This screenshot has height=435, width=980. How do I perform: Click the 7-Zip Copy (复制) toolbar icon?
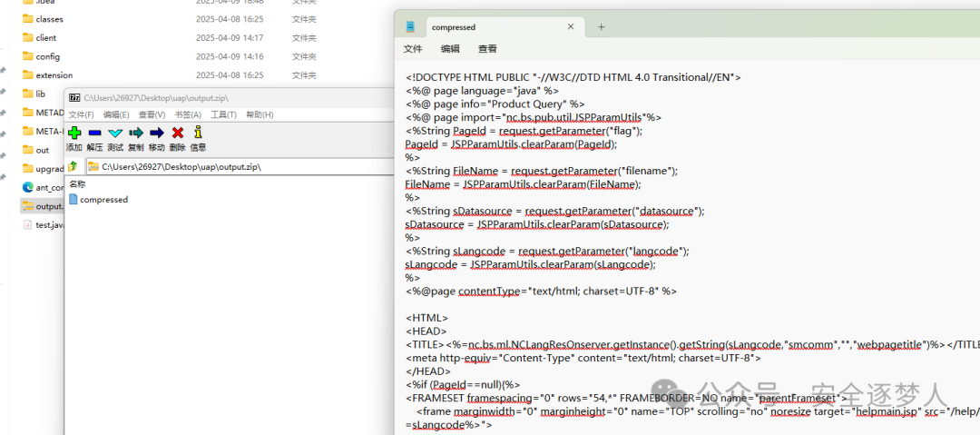click(x=135, y=133)
